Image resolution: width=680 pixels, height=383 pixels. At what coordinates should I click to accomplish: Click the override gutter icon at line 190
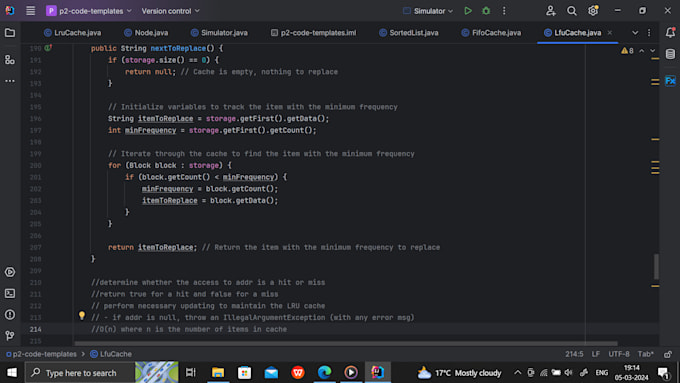48,48
